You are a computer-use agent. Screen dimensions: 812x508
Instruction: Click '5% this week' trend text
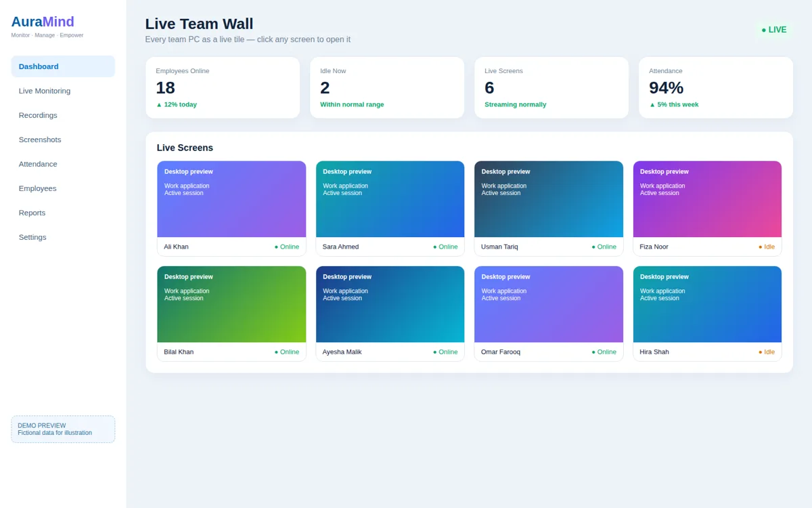tap(673, 104)
